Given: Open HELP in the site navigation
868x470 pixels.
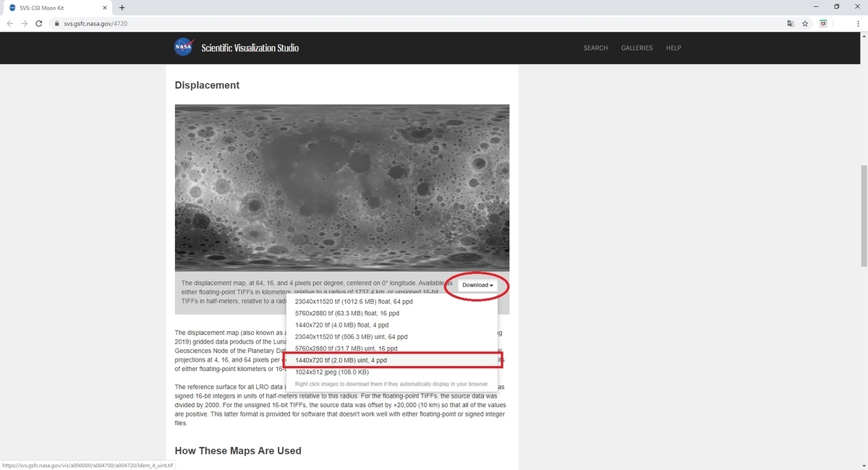Looking at the screenshot, I should (673, 48).
